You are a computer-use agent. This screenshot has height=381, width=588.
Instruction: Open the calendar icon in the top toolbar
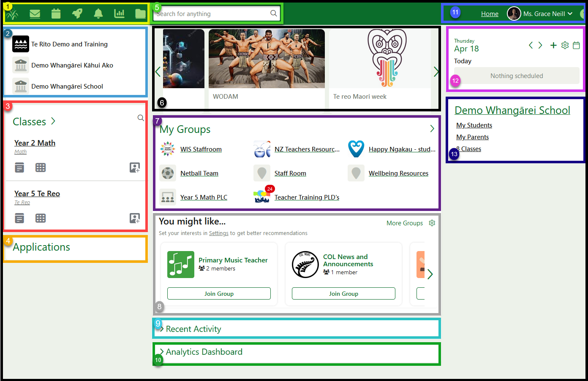[x=56, y=14]
